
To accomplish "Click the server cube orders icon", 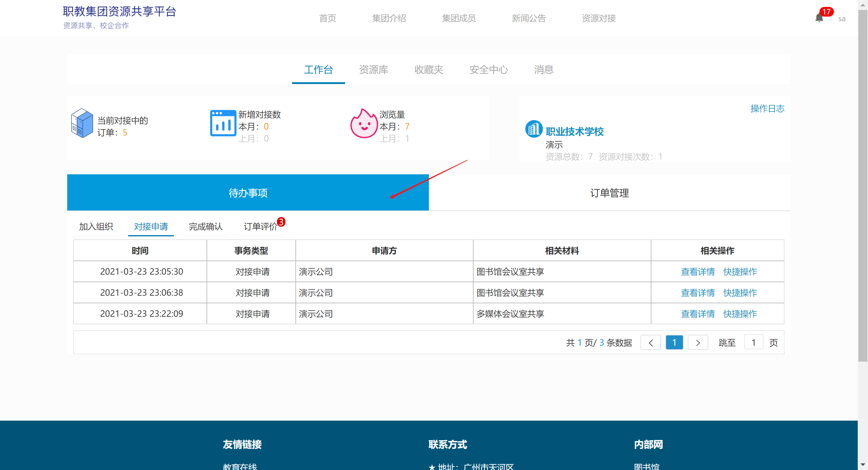I will point(82,123).
